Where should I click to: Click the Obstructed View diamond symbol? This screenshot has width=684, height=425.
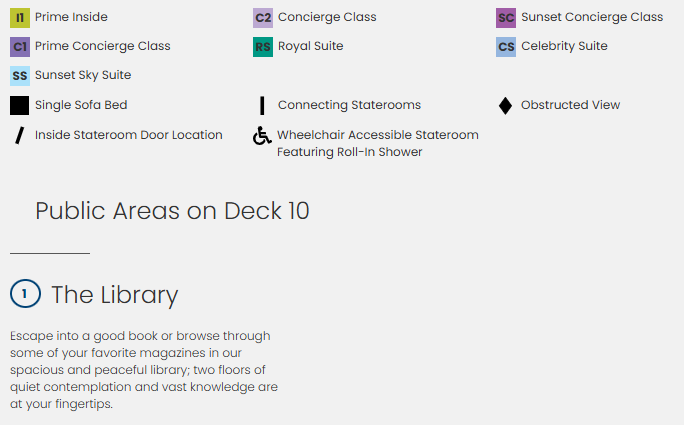click(x=505, y=105)
